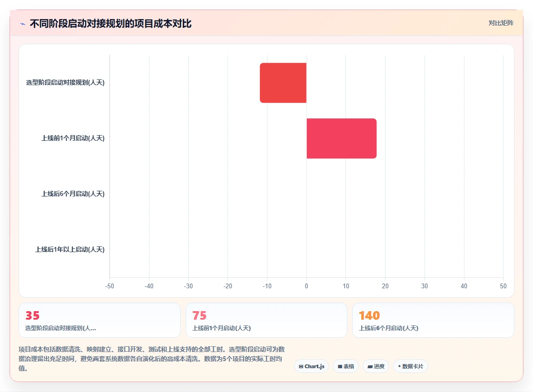Viewport: 533px width, 392px height.
Task: Select the Chart.js tag chip
Action: click(x=311, y=366)
